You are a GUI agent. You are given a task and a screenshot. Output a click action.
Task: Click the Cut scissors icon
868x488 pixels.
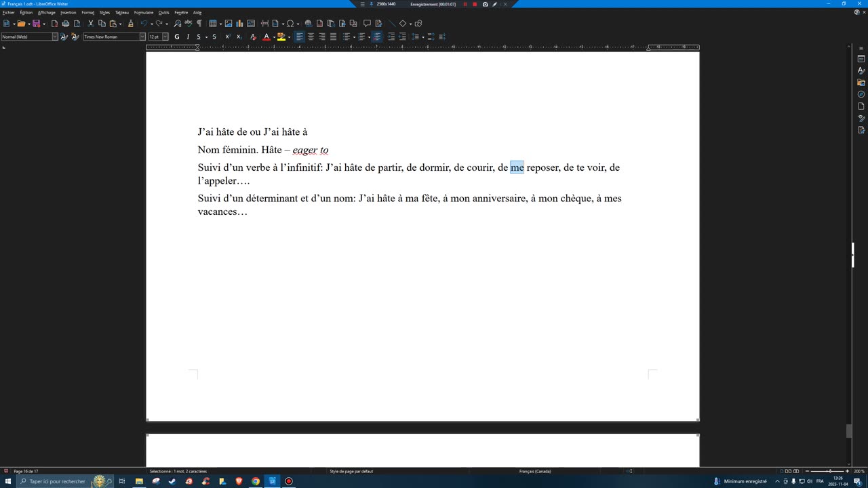[x=91, y=24]
